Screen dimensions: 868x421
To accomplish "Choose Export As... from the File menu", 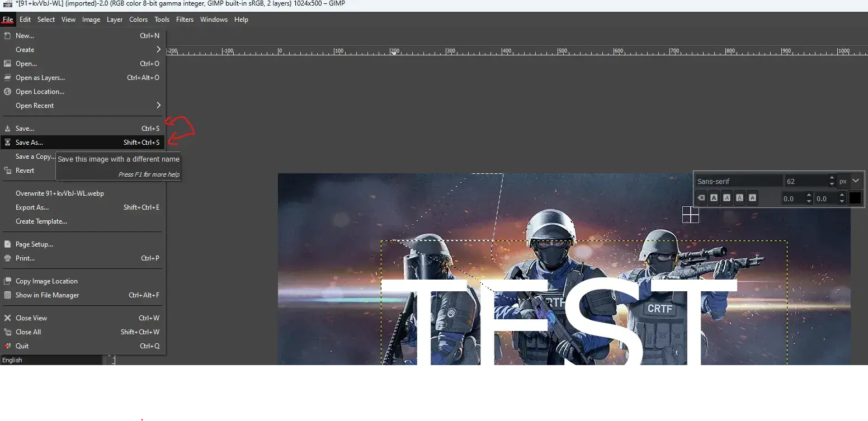I will (32, 207).
